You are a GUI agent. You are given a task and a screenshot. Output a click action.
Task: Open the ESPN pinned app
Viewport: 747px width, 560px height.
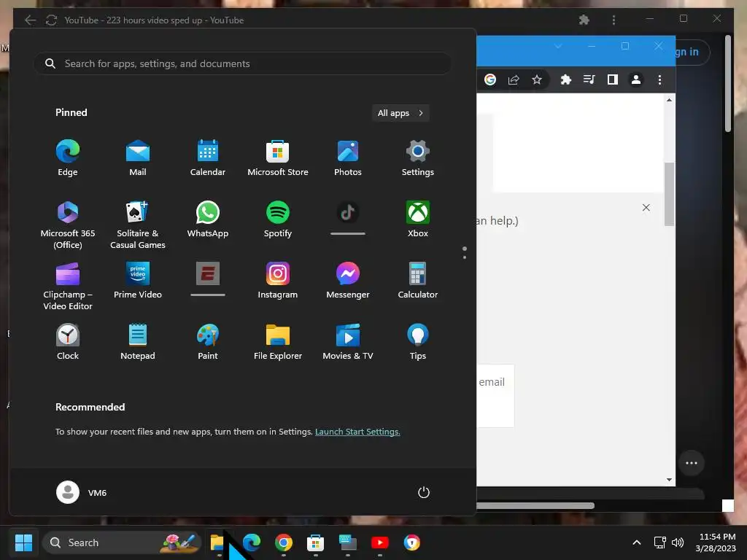[x=208, y=279]
